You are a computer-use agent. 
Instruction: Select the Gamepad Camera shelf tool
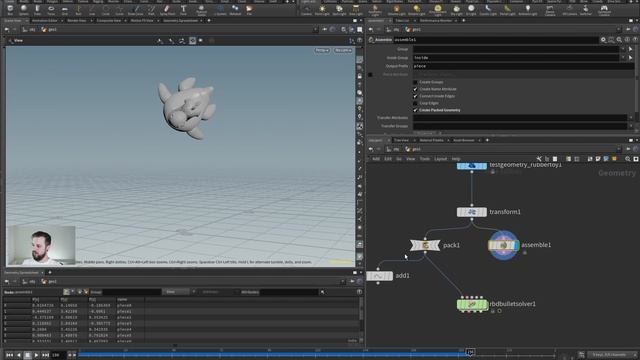(x=604, y=10)
